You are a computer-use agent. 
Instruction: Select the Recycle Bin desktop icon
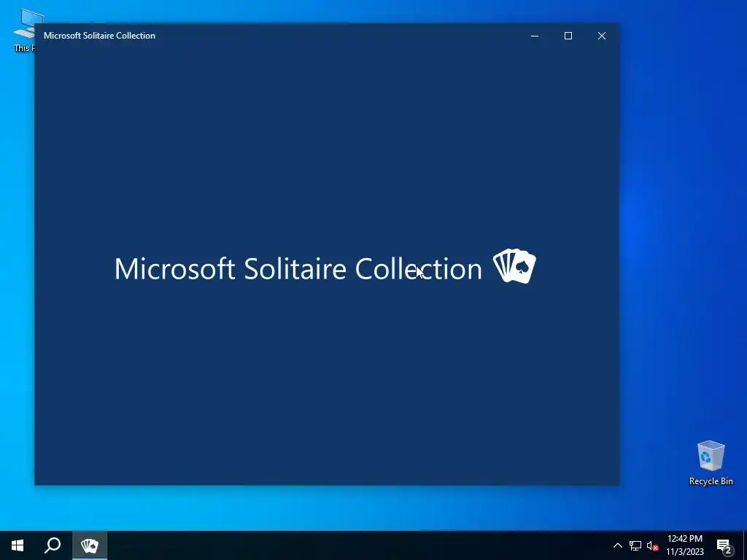(x=711, y=463)
